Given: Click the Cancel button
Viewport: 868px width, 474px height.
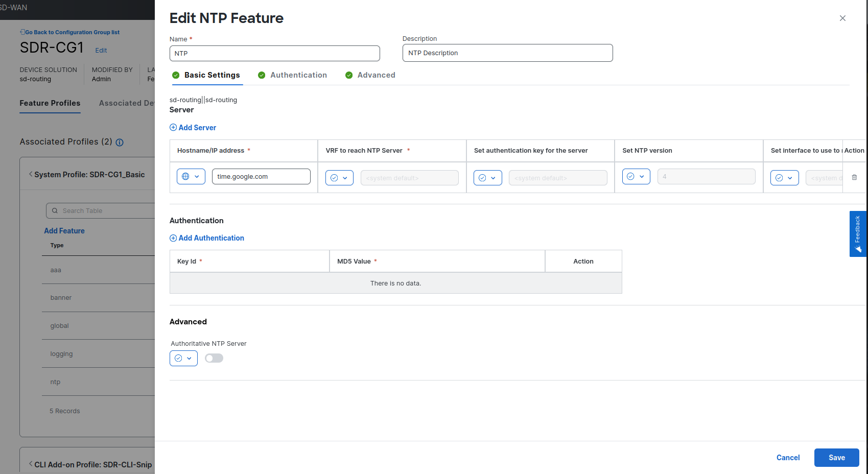Looking at the screenshot, I should pyautogui.click(x=788, y=458).
